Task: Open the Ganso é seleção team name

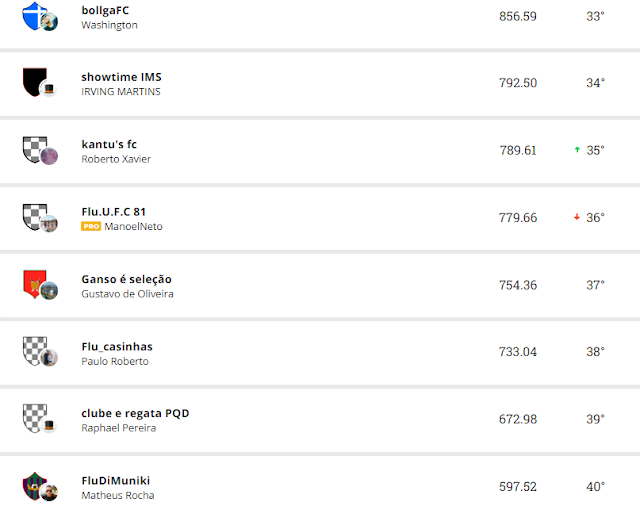Action: [x=126, y=279]
